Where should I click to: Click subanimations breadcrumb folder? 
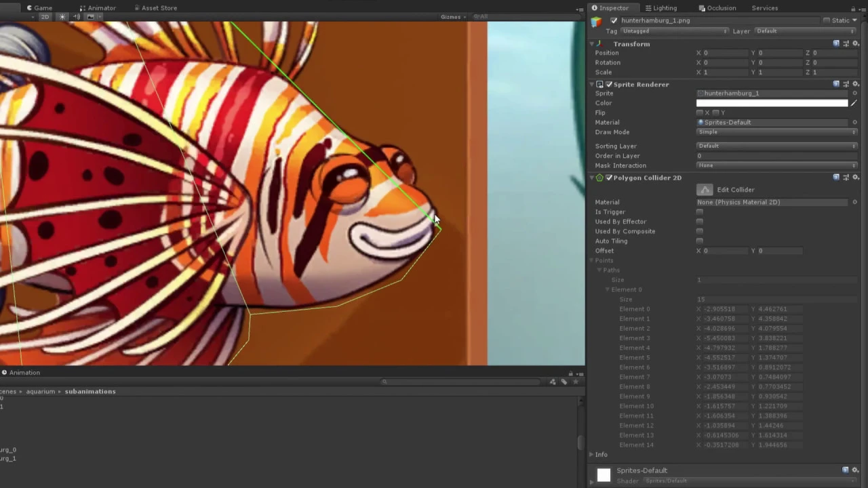[90, 391]
